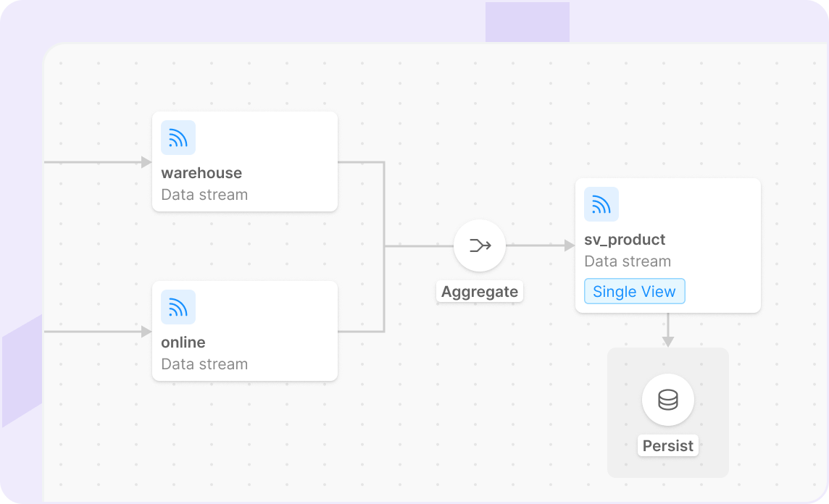Click the Persist label
The width and height of the screenshot is (829, 504).
(x=667, y=445)
